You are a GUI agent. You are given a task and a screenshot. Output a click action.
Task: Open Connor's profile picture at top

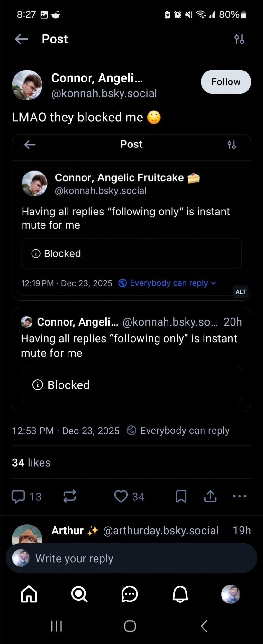point(27,85)
